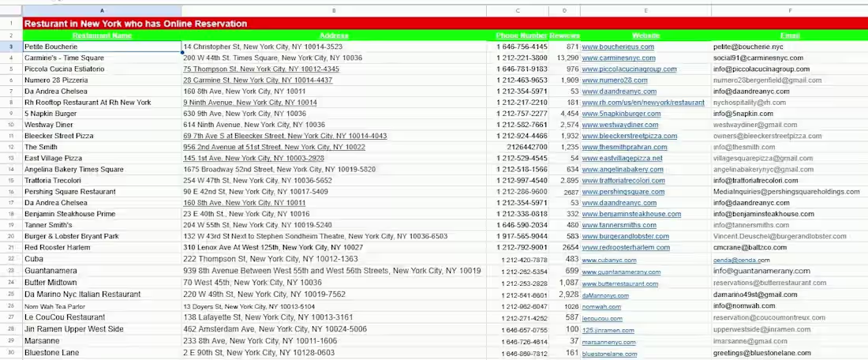
Task: Select column F header
Action: click(789, 10)
